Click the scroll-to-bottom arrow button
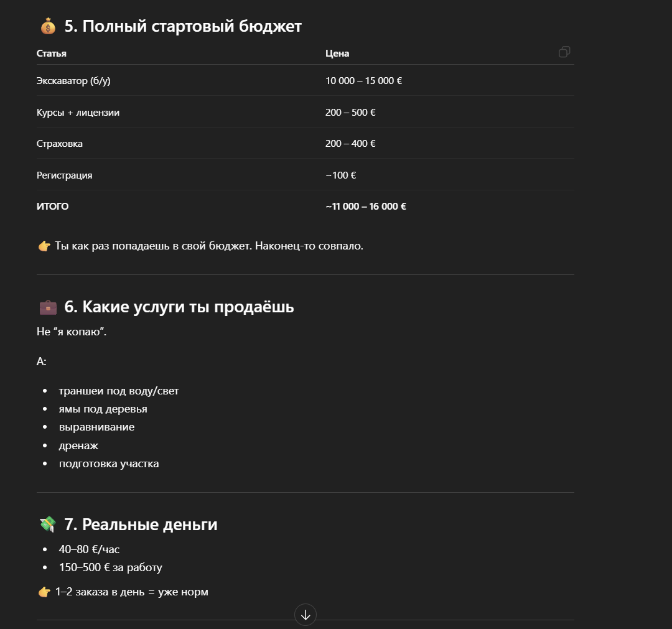Image resolution: width=672 pixels, height=629 pixels. coord(305,615)
